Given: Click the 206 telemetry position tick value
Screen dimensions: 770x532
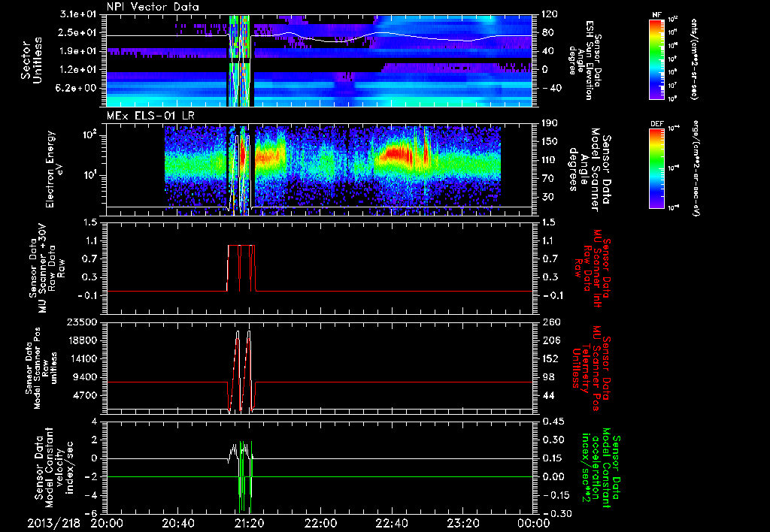Looking at the screenshot, I should 550,340.
